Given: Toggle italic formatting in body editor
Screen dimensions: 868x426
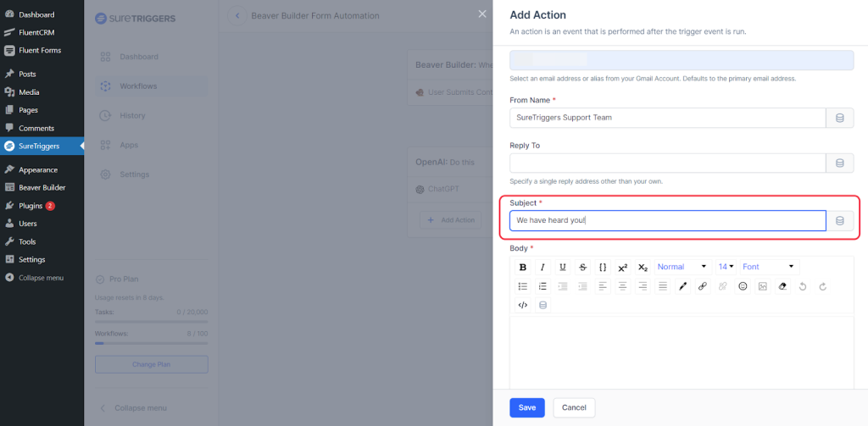Looking at the screenshot, I should pos(542,267).
